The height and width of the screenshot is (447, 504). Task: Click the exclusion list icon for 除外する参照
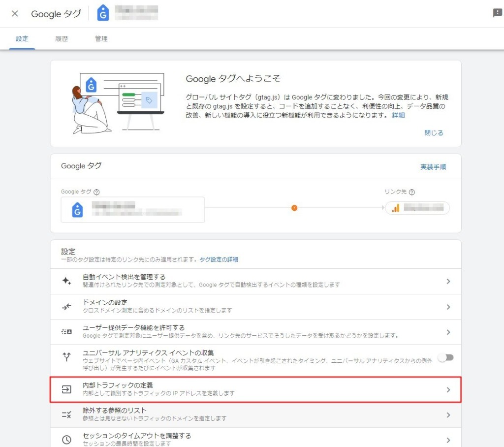coord(66,415)
